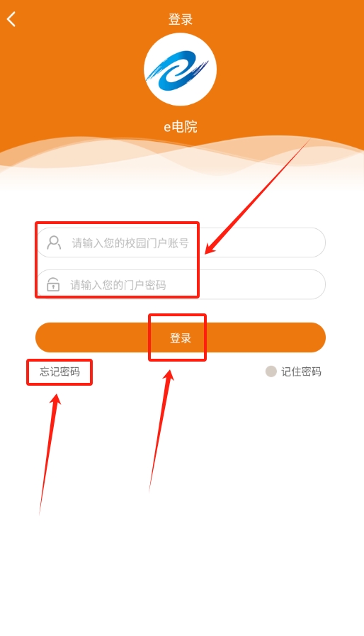
Task: Go back using the top-left arrow
Action: (11, 19)
